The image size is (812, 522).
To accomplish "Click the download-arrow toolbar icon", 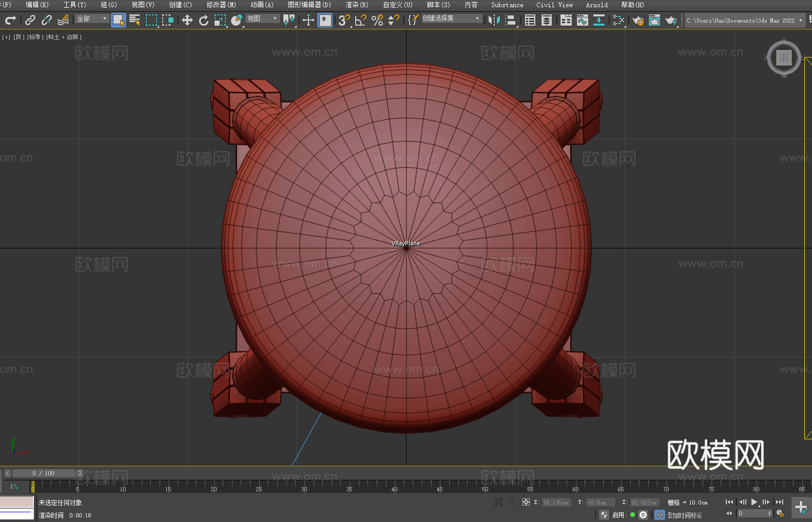I will click(x=599, y=21).
